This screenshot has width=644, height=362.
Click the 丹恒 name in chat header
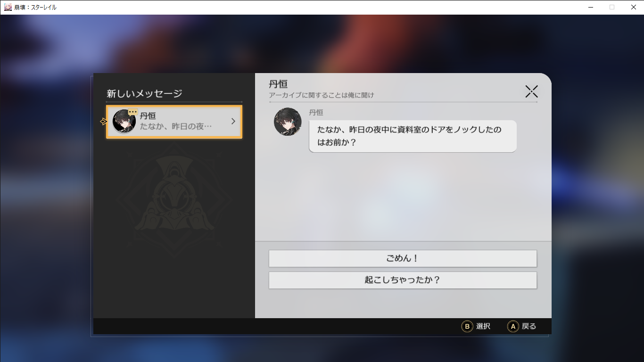278,84
